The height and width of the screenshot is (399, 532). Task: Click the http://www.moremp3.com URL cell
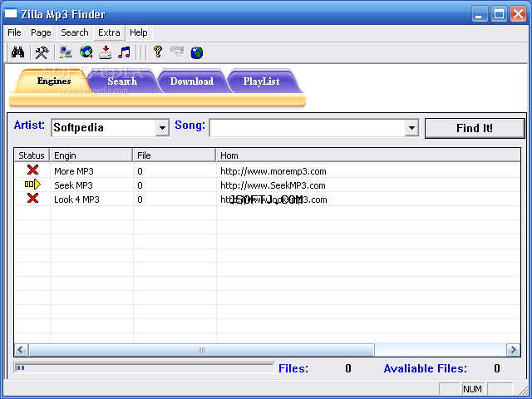[x=273, y=171]
